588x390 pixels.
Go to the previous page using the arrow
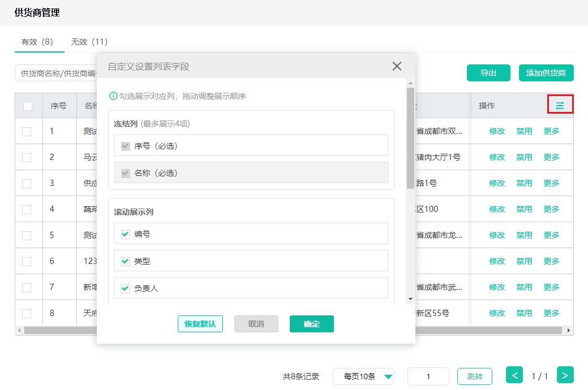(514, 375)
